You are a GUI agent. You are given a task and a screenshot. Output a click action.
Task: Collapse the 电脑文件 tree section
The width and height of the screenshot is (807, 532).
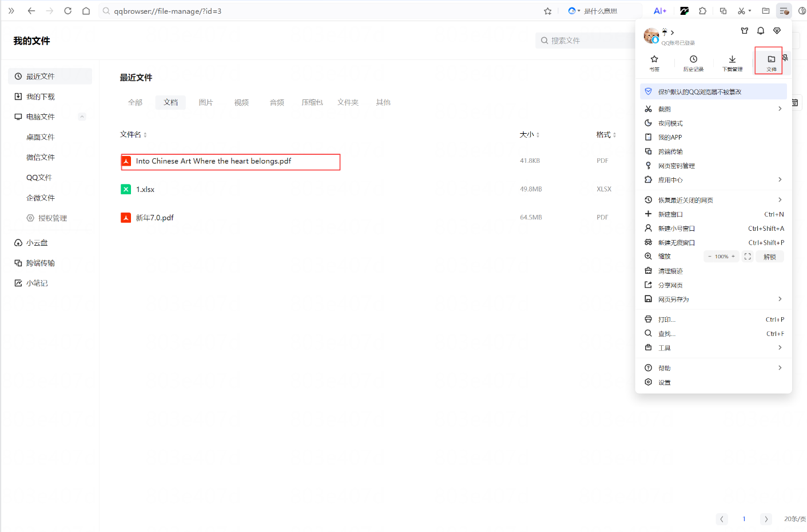pos(82,117)
